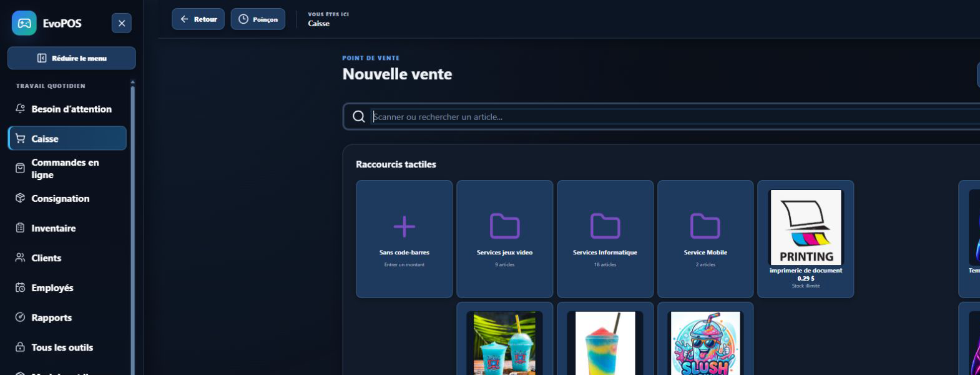980x375 pixels.
Task: Select the blue slush cups product tile
Action: pos(505,339)
